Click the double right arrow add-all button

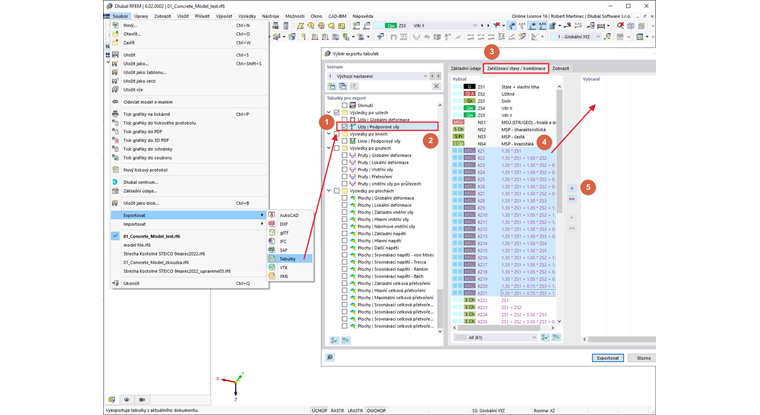point(572,199)
